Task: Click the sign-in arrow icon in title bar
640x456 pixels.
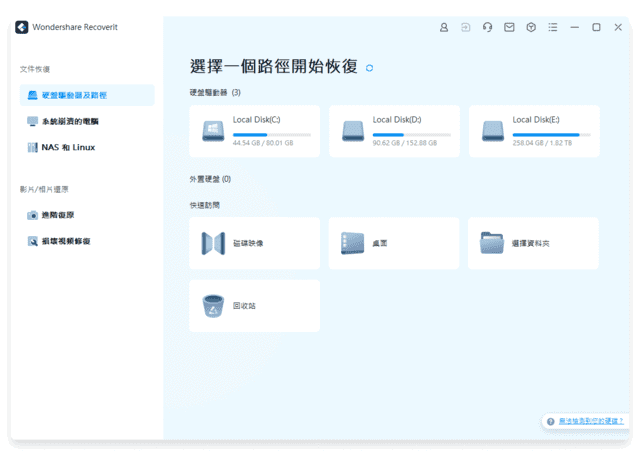Action: pos(465,28)
